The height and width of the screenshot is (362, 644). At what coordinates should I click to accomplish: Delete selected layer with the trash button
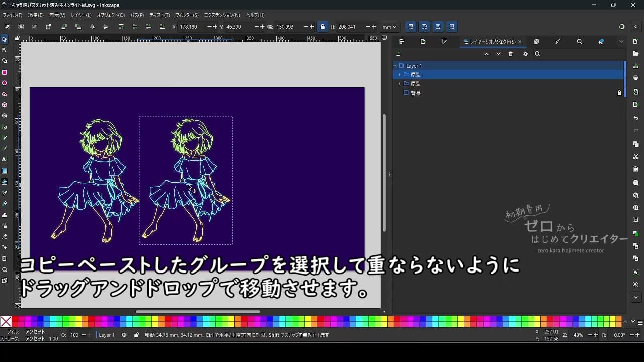tap(510, 54)
